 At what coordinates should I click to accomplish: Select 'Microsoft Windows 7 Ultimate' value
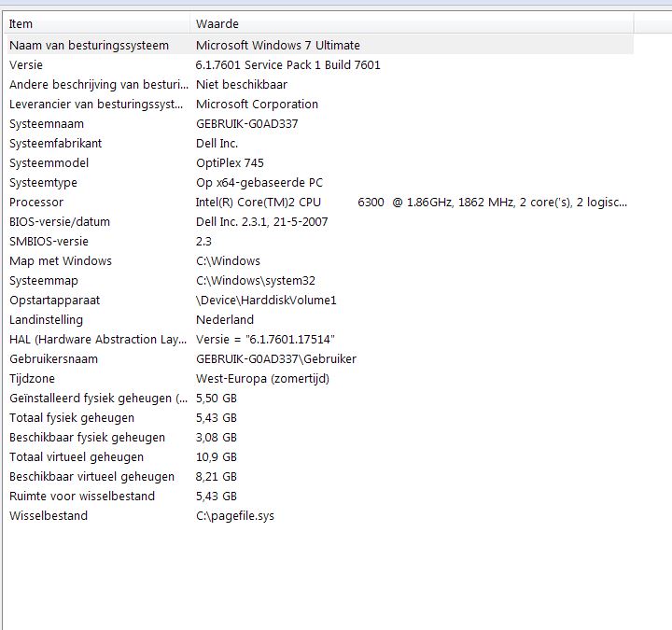[x=278, y=45]
